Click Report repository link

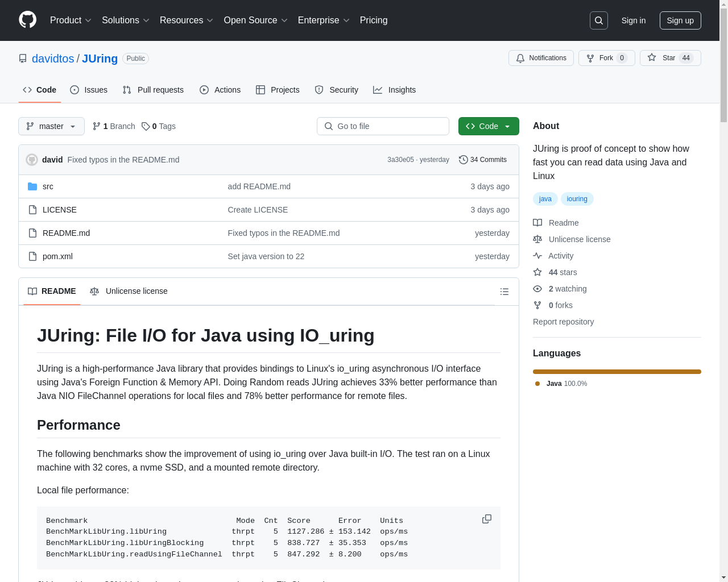[563, 322]
